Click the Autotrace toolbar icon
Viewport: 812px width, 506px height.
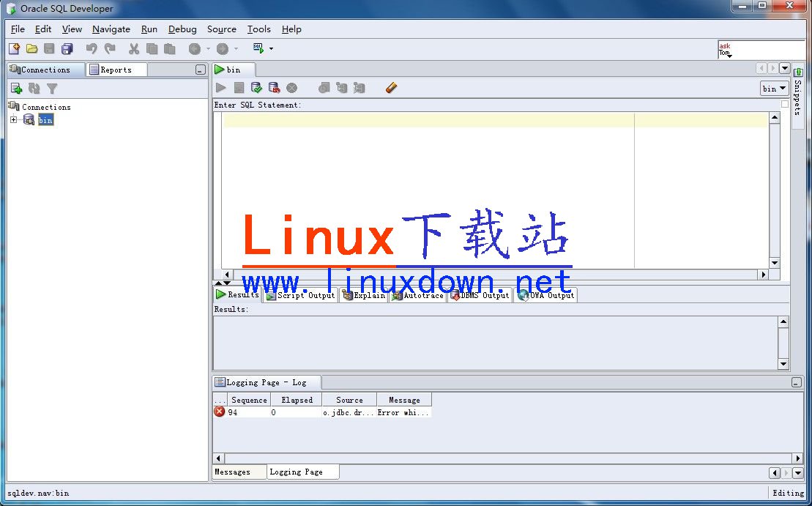pyautogui.click(x=359, y=88)
